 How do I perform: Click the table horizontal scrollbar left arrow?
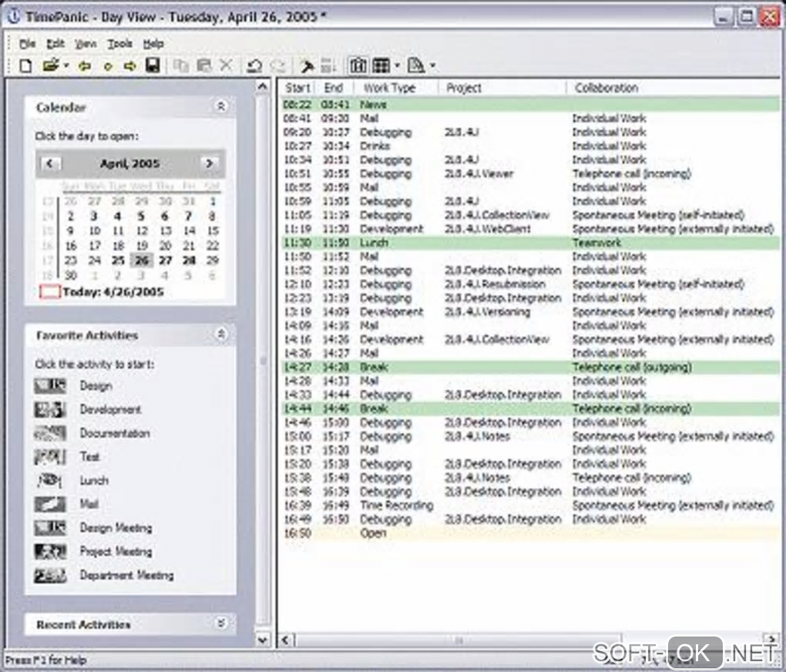point(286,640)
